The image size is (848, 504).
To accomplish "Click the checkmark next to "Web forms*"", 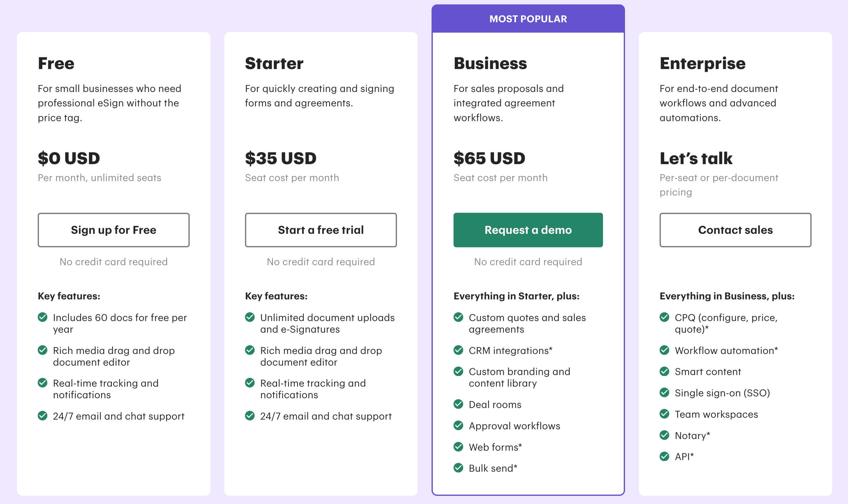I will (x=459, y=447).
